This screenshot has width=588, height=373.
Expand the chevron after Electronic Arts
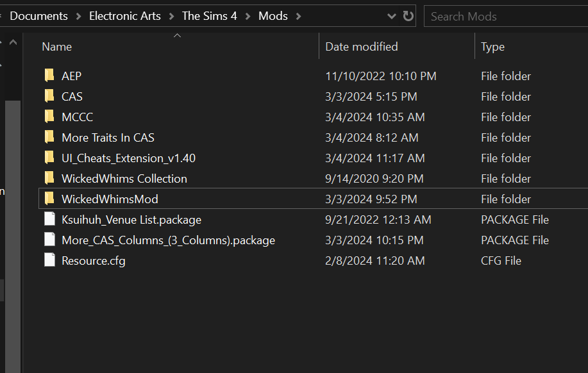(x=172, y=16)
